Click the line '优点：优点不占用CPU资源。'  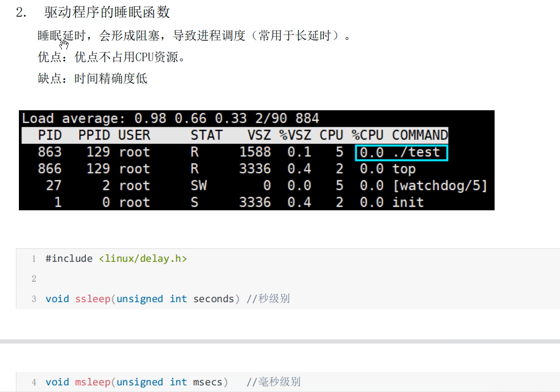coord(111,57)
